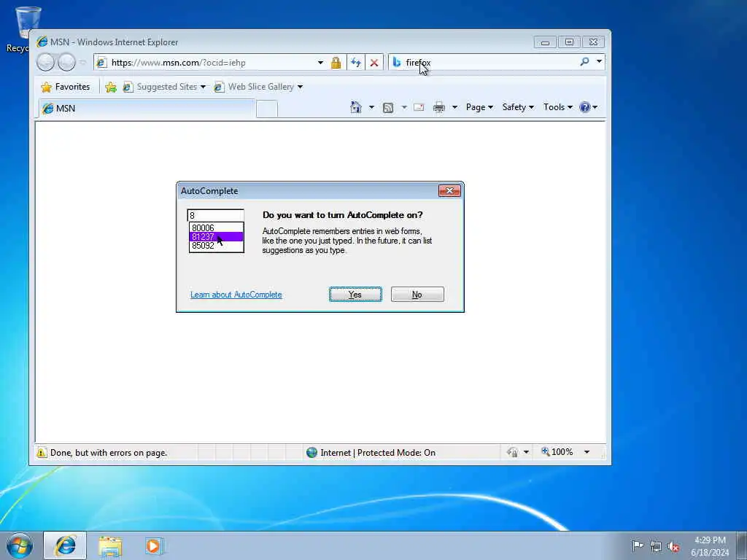The width and height of the screenshot is (747, 560).
Task: Click the muted volume tray icon
Action: click(x=673, y=546)
